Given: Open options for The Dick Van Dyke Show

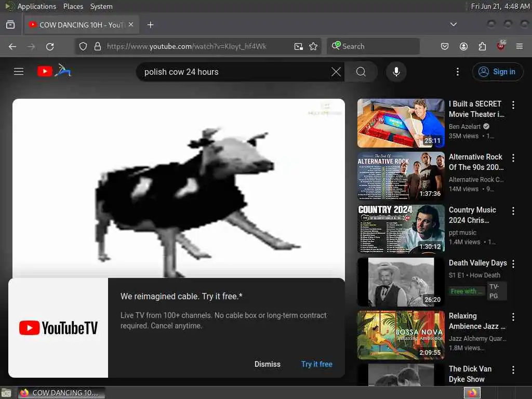Looking at the screenshot, I should click(513, 370).
